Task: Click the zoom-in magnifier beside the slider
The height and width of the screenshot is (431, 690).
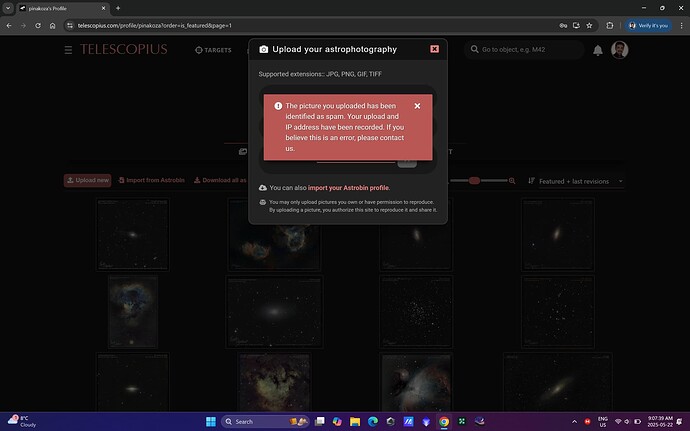Action: (x=512, y=181)
